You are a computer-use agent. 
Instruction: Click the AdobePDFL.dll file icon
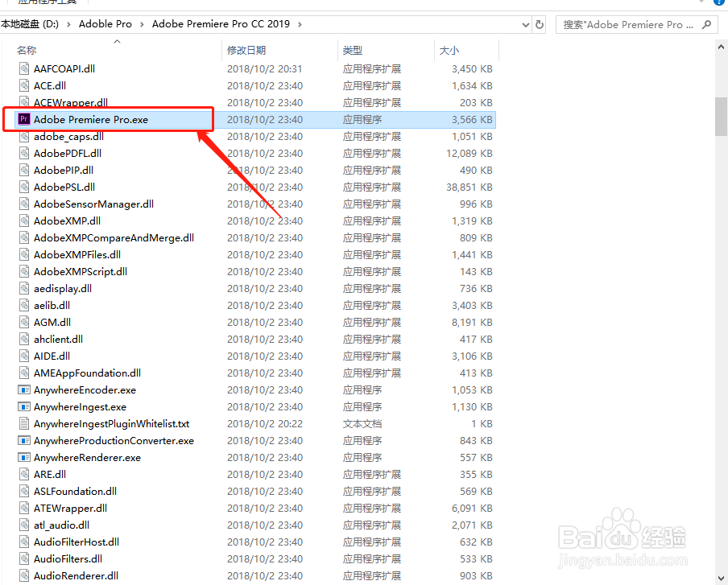point(24,153)
